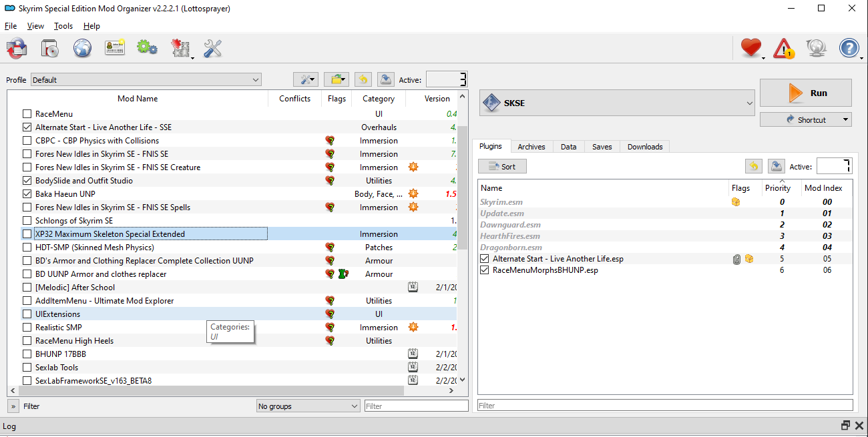This screenshot has height=437, width=868.
Task: Click the sun icon for Baka Haeun UNP
Action: [x=413, y=193]
